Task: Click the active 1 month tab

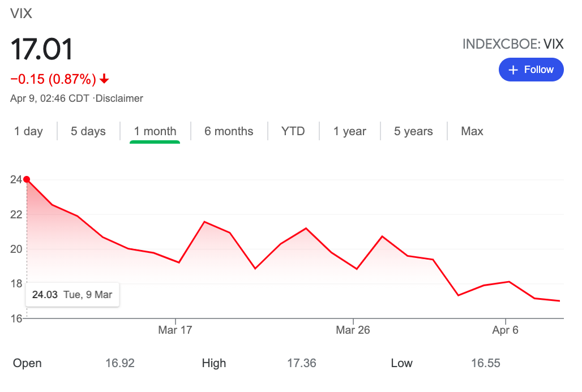Action: 155,131
